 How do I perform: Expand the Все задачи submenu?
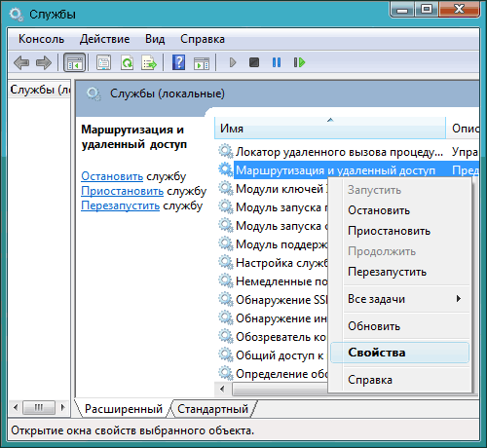(400, 299)
